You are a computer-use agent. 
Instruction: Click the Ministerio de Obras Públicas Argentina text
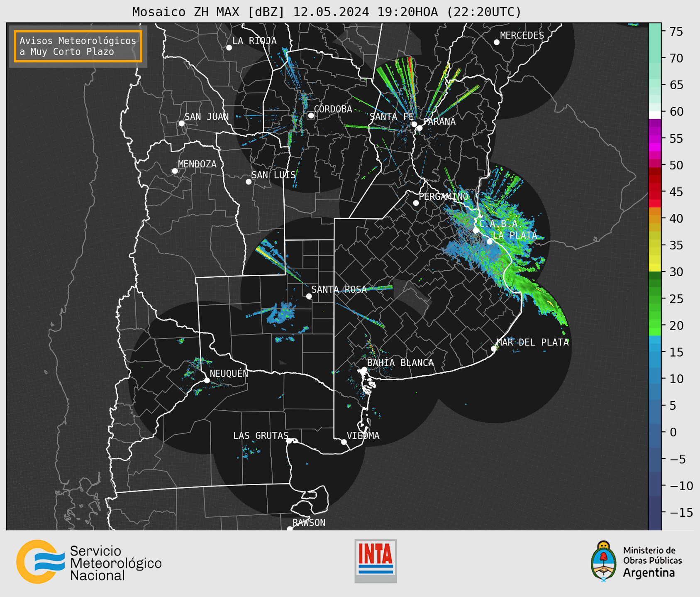652,562
